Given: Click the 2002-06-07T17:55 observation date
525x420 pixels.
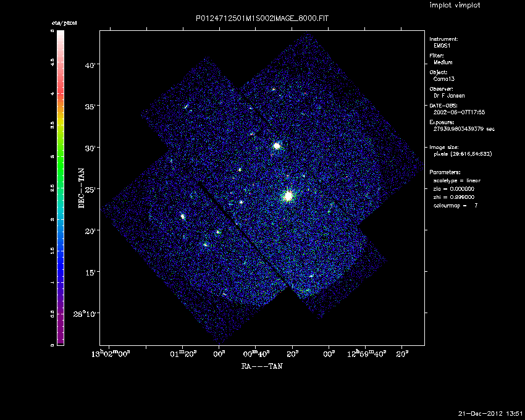Looking at the screenshot, I should 459,112.
